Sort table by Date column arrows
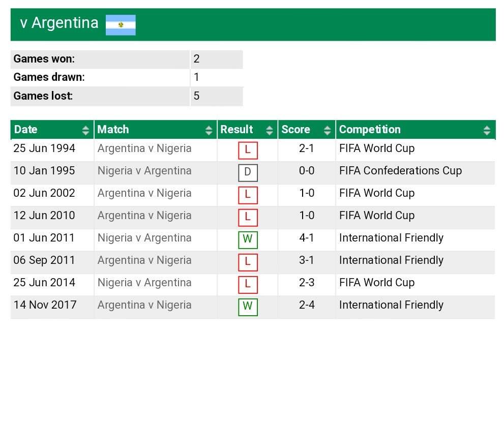The image size is (504, 421). pos(85,130)
